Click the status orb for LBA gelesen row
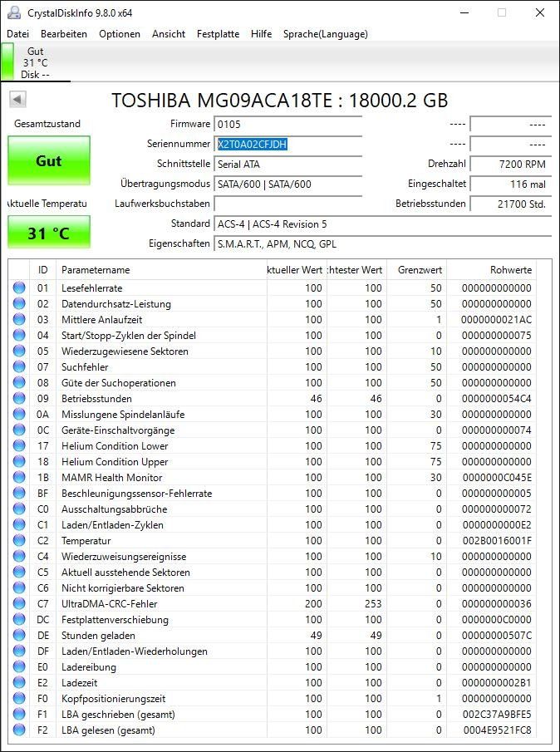 click(x=19, y=730)
